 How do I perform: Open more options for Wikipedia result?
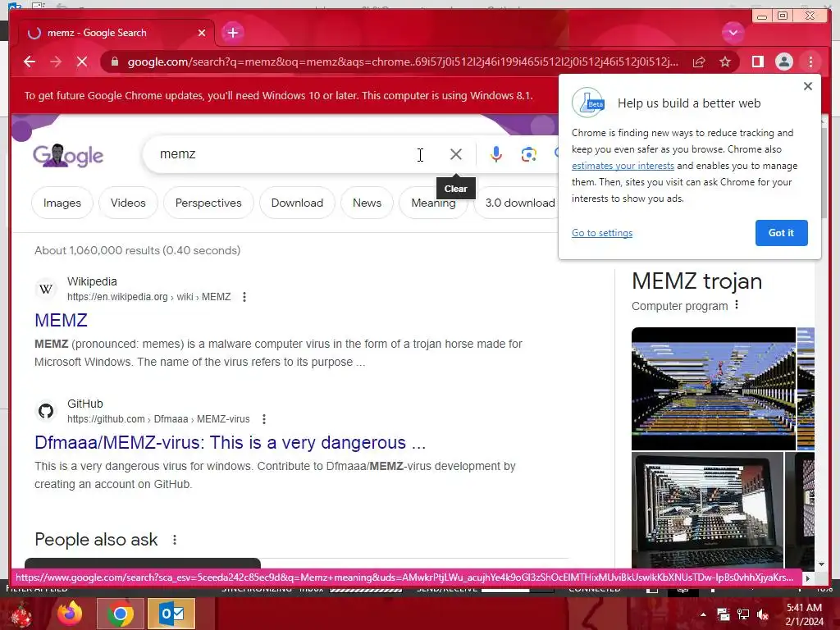(244, 297)
